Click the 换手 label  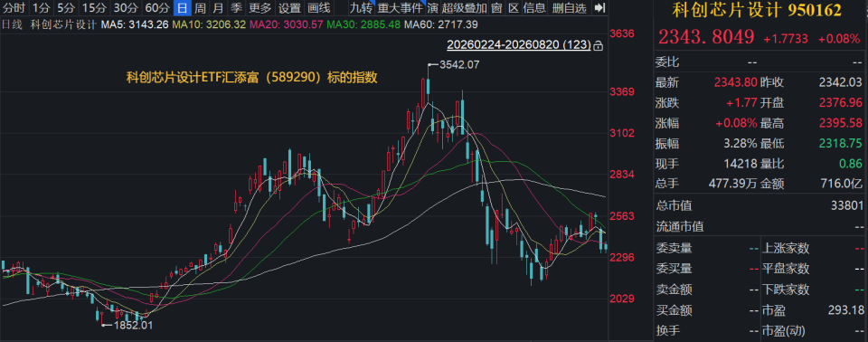pos(667,331)
